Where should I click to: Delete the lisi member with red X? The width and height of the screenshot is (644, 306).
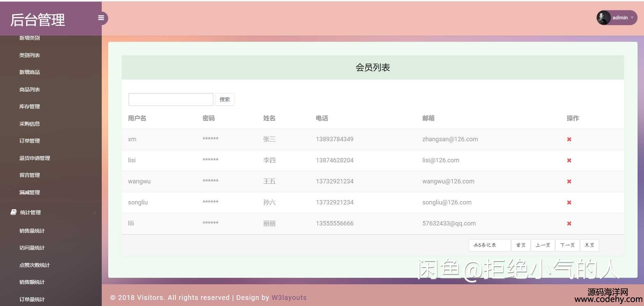(x=569, y=160)
